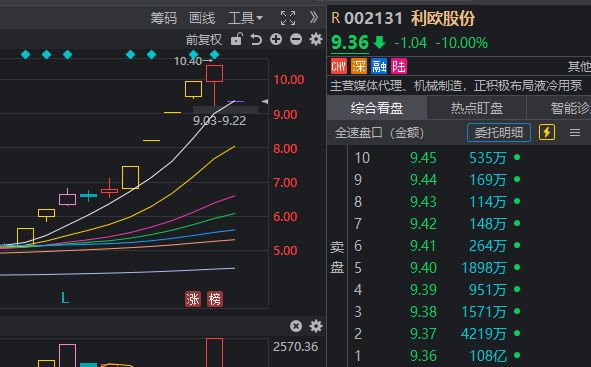The image size is (591, 367).
Task: Select sell level 3 price 9.38
Action: tap(423, 312)
